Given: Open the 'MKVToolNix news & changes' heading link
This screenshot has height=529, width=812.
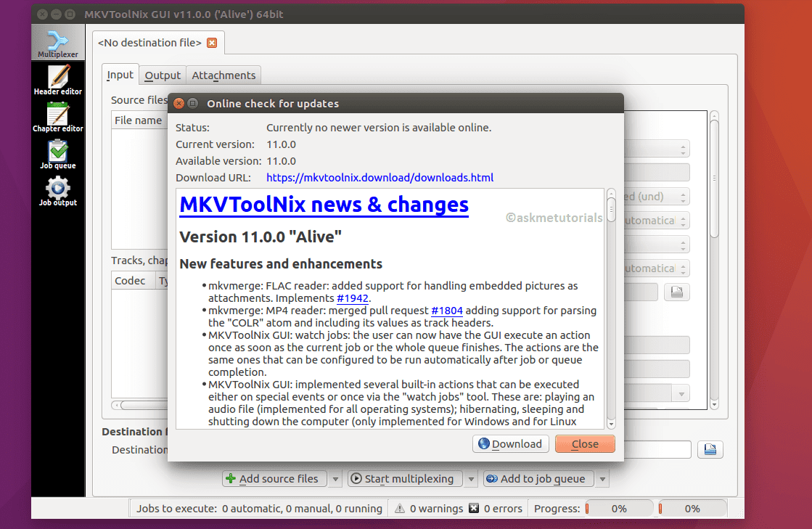Looking at the screenshot, I should pos(324,205).
